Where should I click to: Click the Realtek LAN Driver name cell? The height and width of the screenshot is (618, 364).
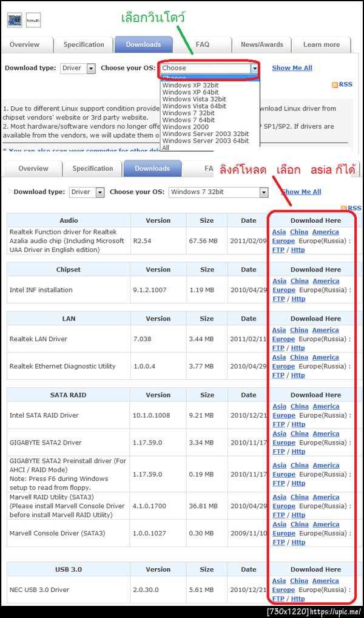(69, 339)
